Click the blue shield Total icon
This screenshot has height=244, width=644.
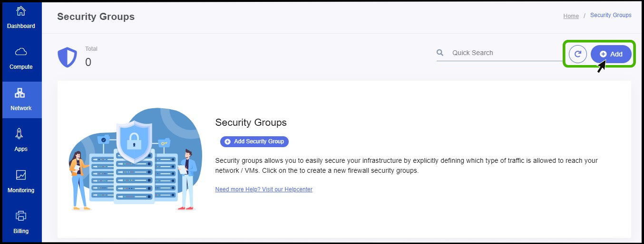[x=67, y=57]
